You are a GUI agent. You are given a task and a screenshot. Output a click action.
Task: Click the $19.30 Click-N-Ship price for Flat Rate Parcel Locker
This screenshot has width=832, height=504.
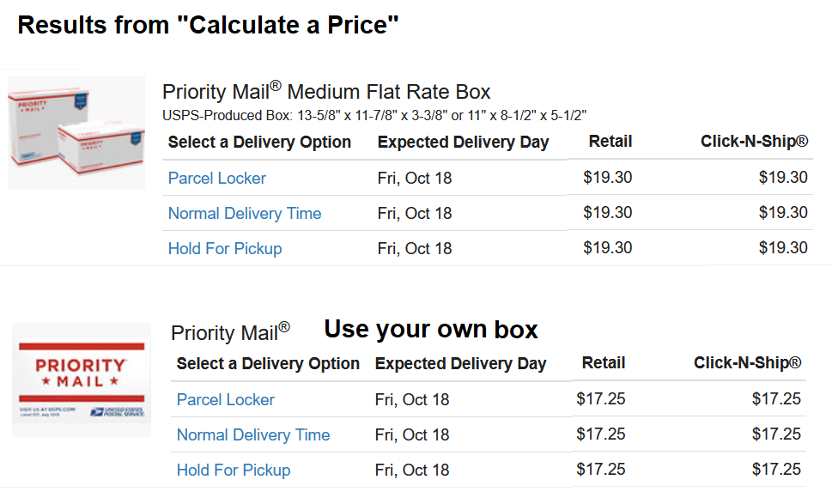pyautogui.click(x=783, y=178)
